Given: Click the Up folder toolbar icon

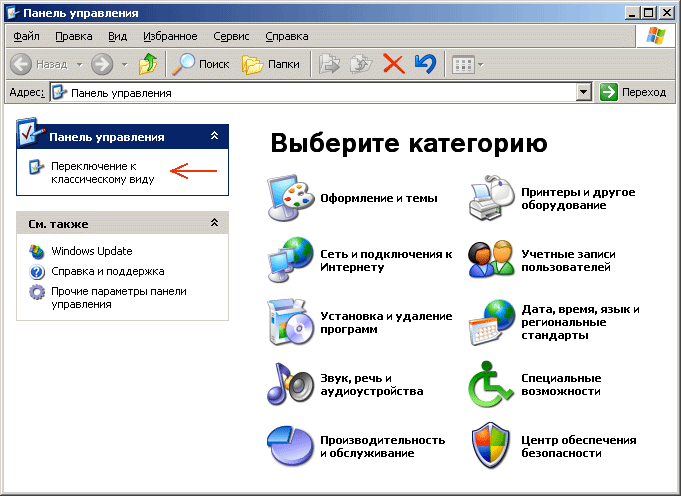Looking at the screenshot, I should pyautogui.click(x=148, y=64).
